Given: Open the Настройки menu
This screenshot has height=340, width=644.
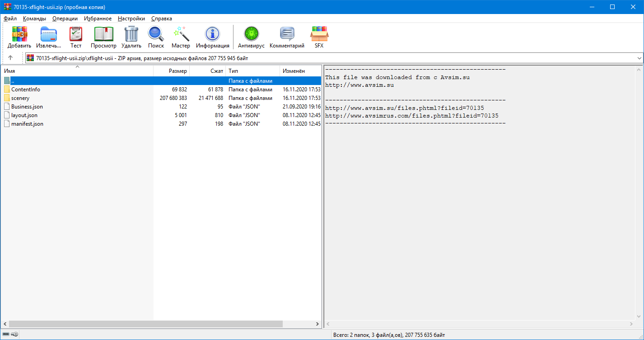Looking at the screenshot, I should tap(131, 19).
